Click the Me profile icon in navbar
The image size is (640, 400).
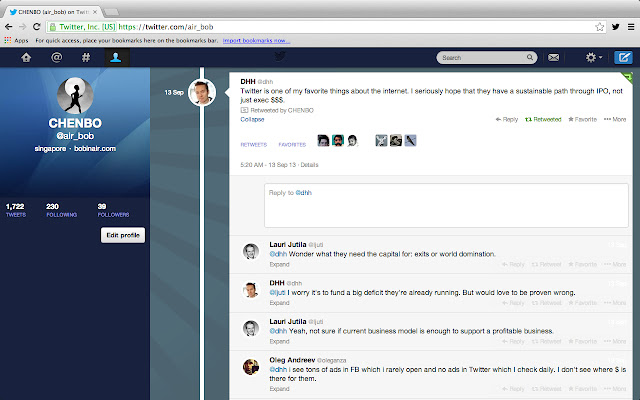tap(116, 58)
